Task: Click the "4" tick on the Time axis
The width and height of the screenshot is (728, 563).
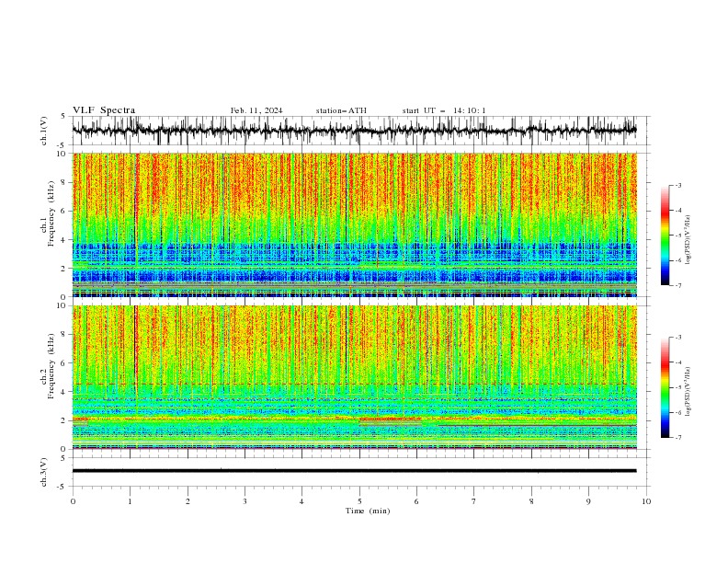Action: (x=301, y=501)
